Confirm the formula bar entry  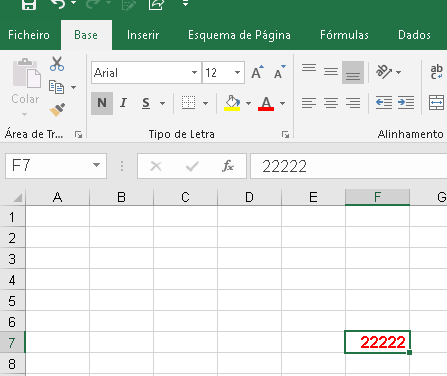192,166
